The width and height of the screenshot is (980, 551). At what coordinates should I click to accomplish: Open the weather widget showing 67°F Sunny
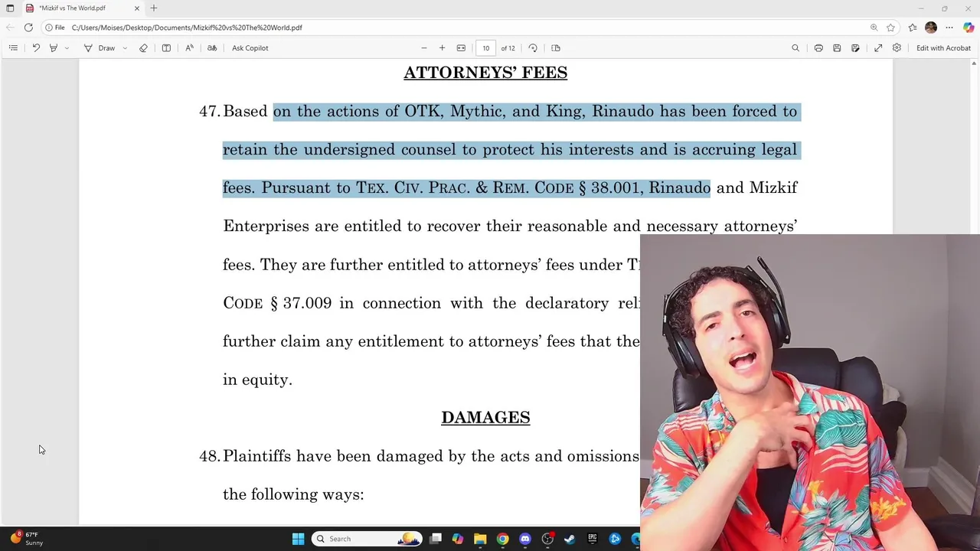27,539
